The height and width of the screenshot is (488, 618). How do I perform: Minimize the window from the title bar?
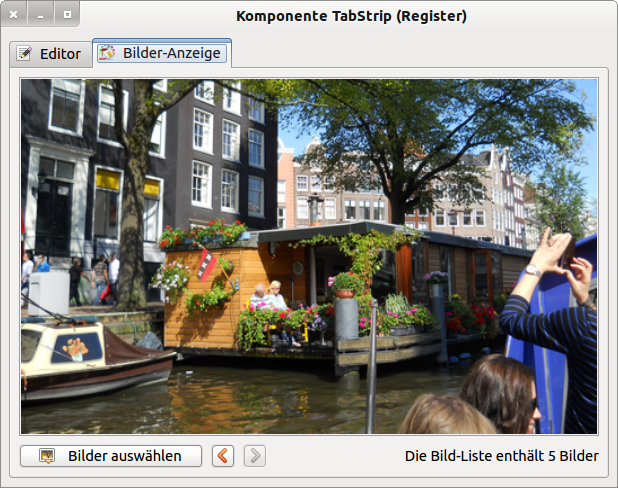pos(40,15)
